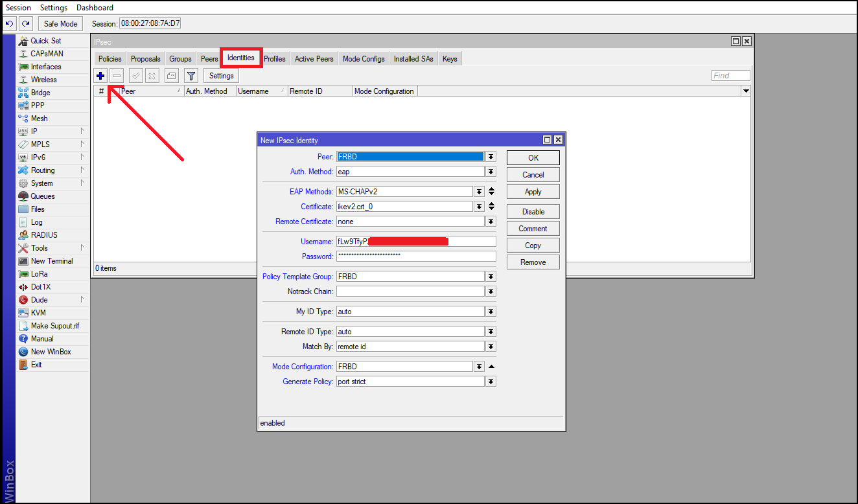The width and height of the screenshot is (858, 504).
Task: Collapse the Mode Configuration field arrow
Action: [491, 367]
